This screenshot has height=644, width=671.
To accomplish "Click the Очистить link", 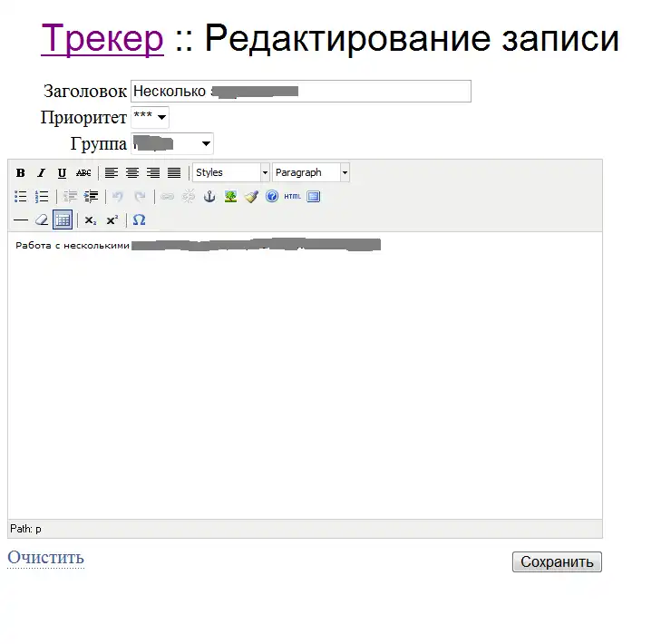I will (45, 558).
